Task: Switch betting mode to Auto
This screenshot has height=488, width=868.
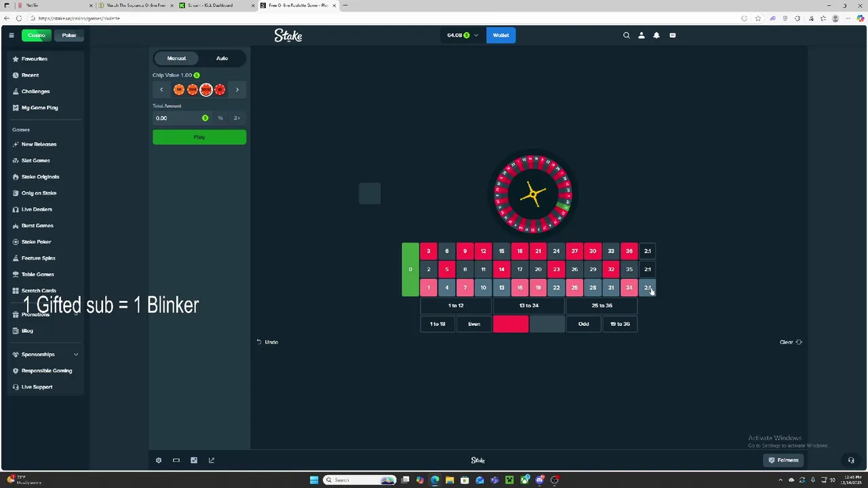Action: tap(222, 58)
